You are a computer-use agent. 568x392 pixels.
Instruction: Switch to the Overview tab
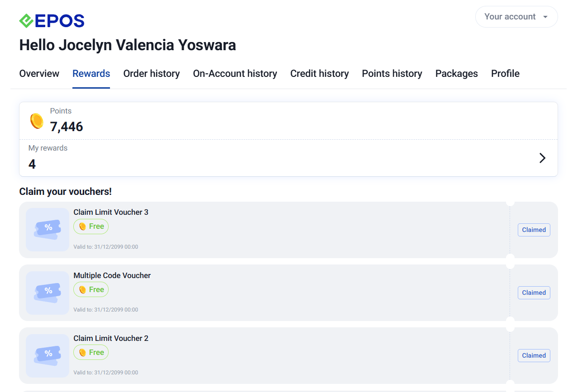39,74
